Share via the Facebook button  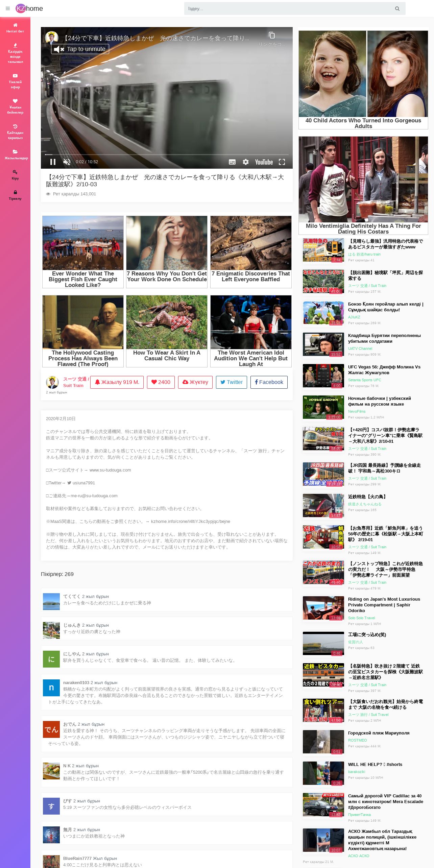coord(269,382)
